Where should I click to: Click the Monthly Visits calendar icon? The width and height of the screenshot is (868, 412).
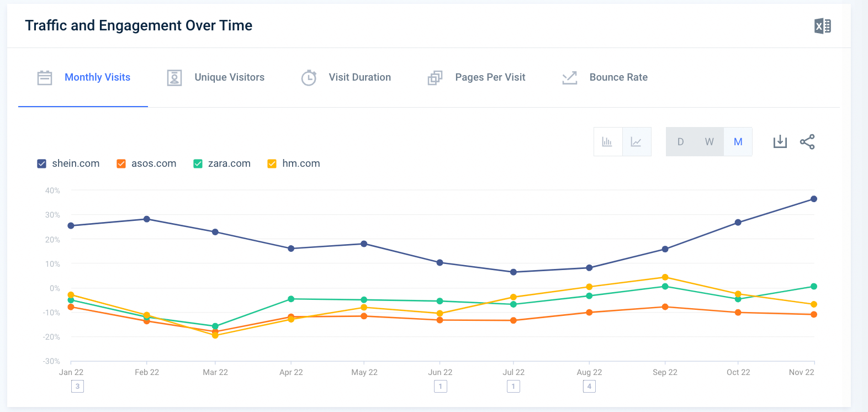(x=45, y=78)
